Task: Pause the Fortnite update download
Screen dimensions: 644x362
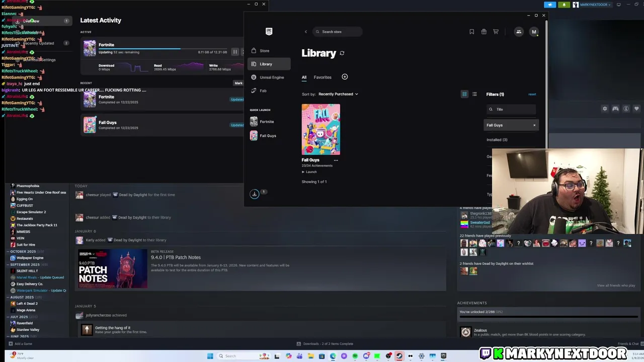Action: tap(235, 52)
